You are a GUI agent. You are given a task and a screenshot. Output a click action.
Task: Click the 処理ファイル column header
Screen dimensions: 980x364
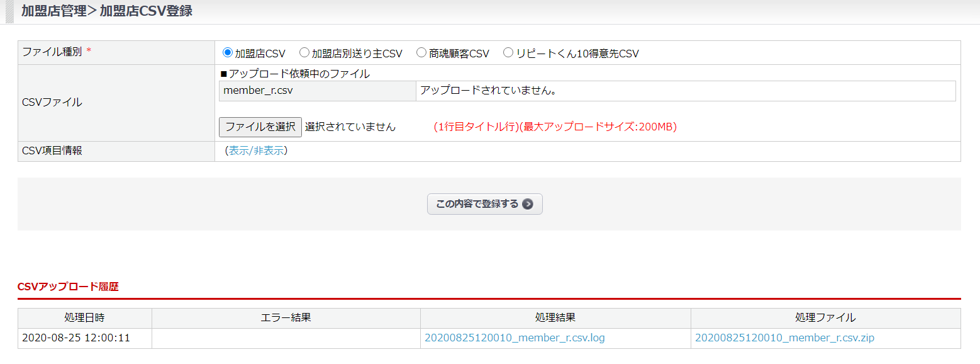point(825,318)
